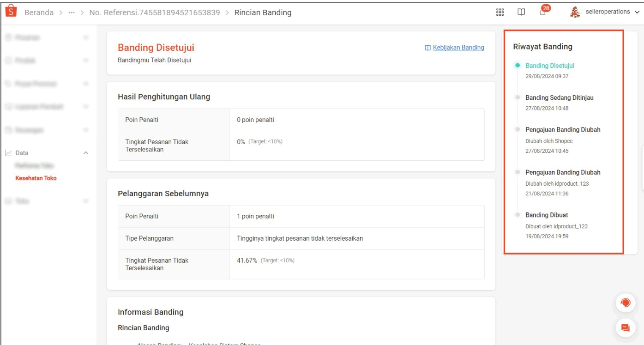Click the Target <10% note beside 41.67%
This screenshot has height=345, width=644.
coord(277,260)
